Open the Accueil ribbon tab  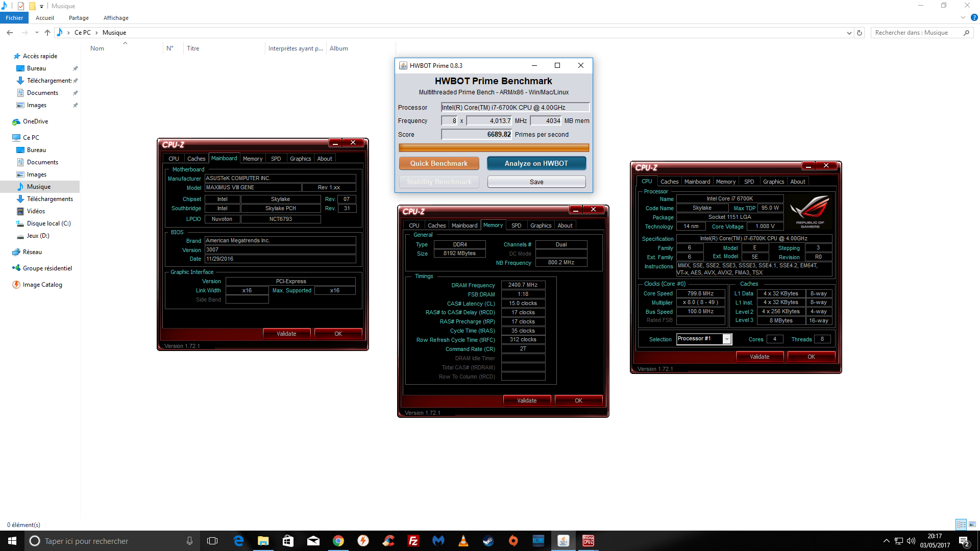(x=45, y=18)
